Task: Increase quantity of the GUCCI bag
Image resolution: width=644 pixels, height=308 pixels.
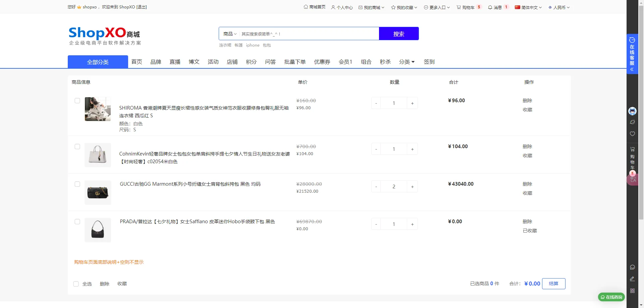Action: pos(412,187)
